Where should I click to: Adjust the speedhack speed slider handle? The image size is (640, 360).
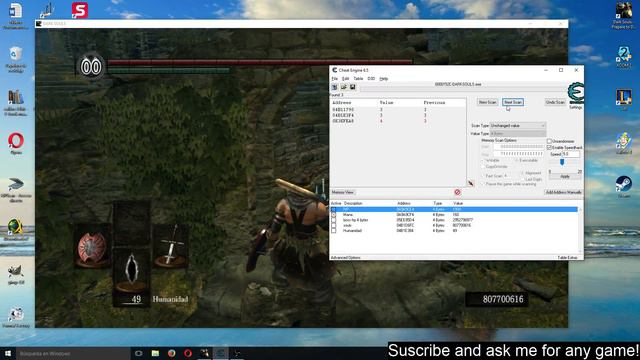coord(562,162)
